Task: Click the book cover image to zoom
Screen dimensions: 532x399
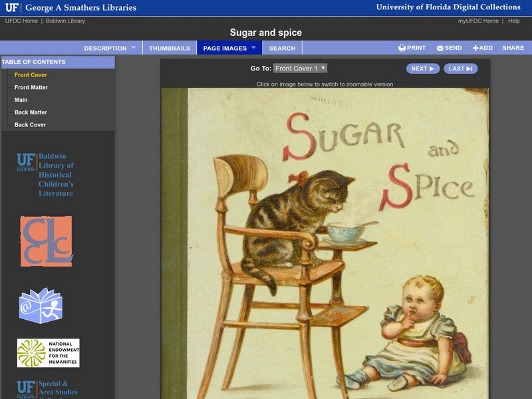Action: point(325,239)
